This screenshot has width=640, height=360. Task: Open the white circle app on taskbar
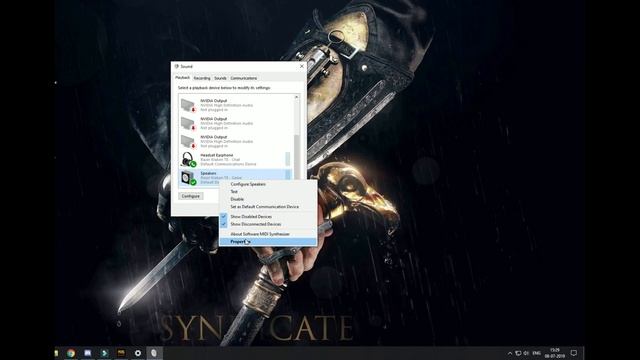138,353
